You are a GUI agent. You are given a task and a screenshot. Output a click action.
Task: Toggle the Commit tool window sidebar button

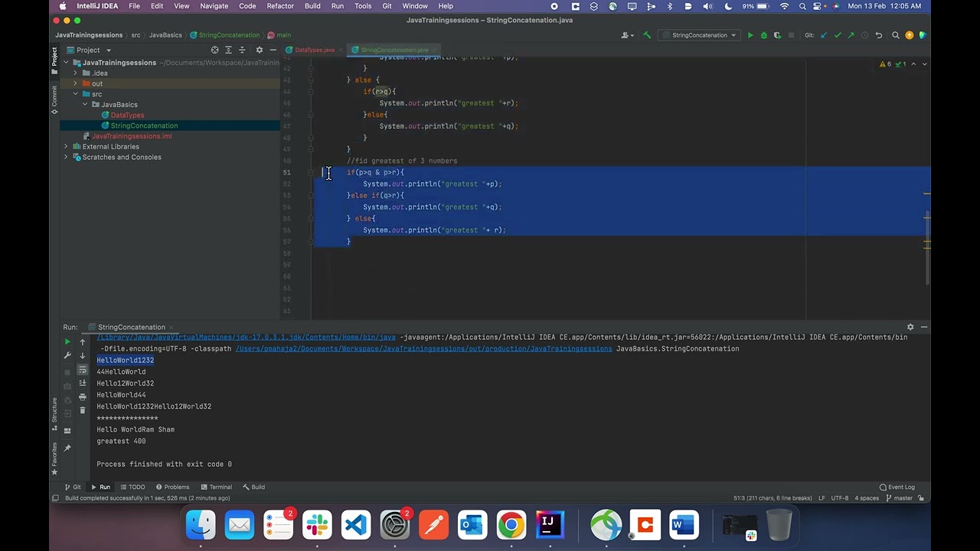point(54,101)
